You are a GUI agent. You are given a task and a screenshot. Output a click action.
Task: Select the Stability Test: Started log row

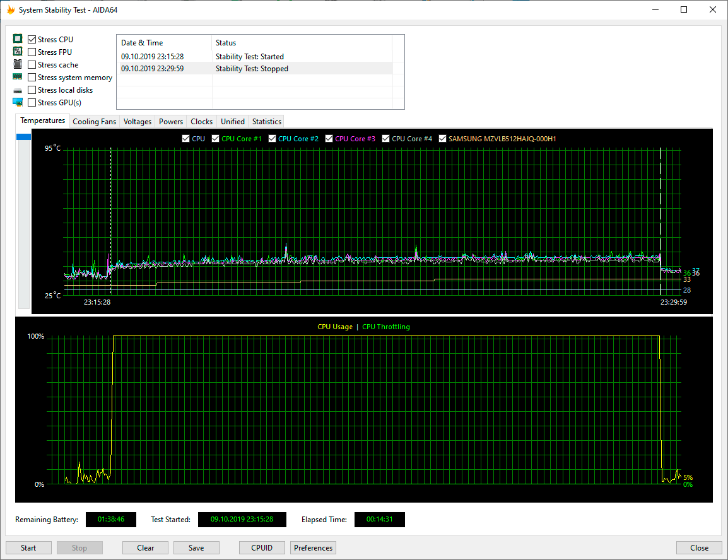point(254,57)
